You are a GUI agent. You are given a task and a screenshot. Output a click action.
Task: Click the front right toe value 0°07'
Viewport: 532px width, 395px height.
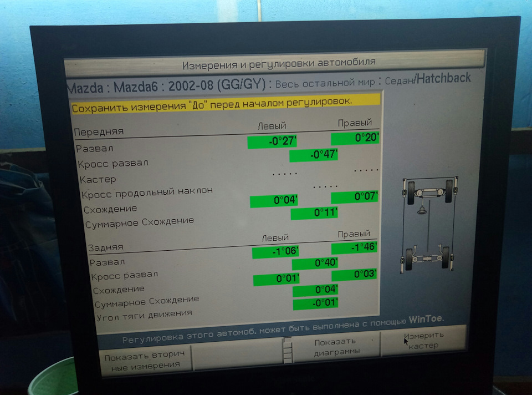[355, 196]
